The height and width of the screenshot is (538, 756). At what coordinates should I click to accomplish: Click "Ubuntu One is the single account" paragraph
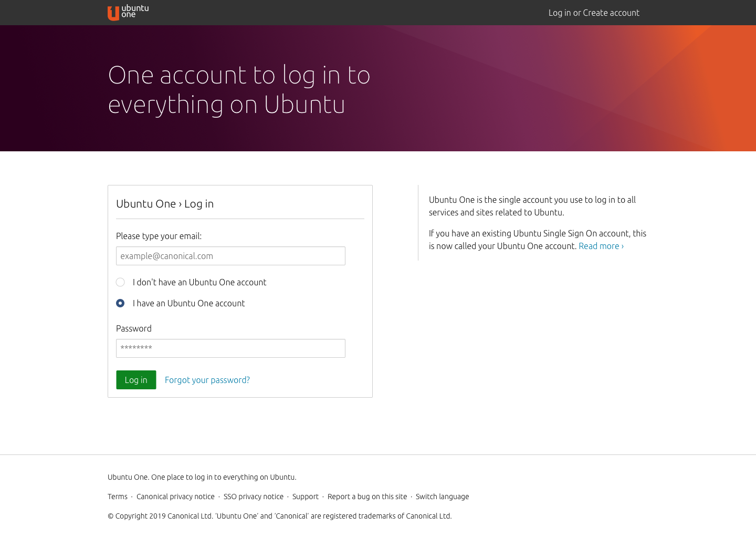click(532, 206)
